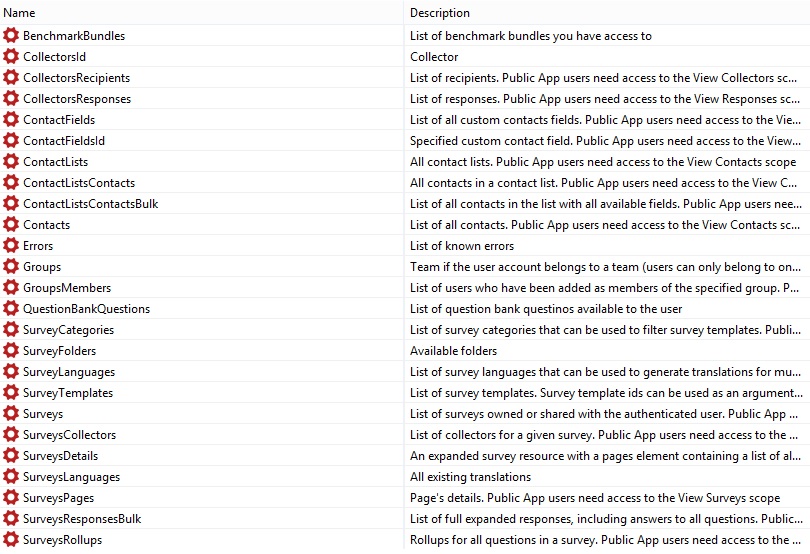Click the 'List of known errors' description

pos(462,246)
